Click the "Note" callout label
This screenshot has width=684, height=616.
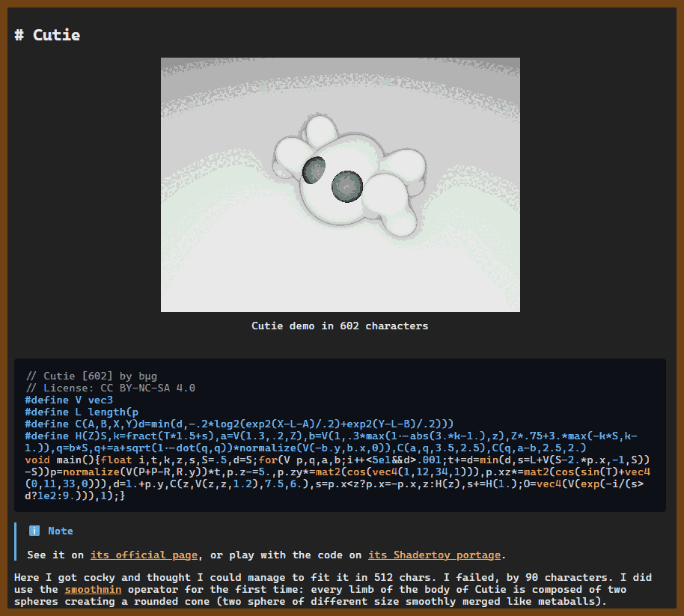pyautogui.click(x=61, y=531)
